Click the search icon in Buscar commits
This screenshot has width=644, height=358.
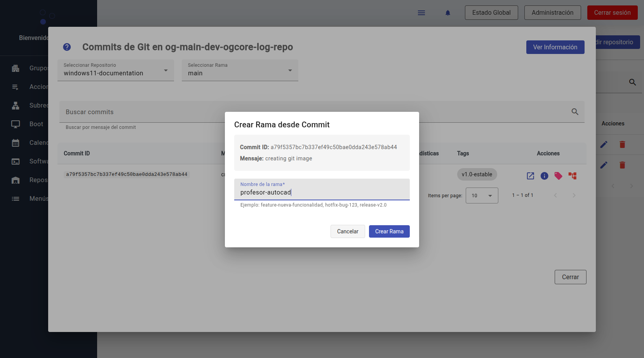click(x=575, y=112)
